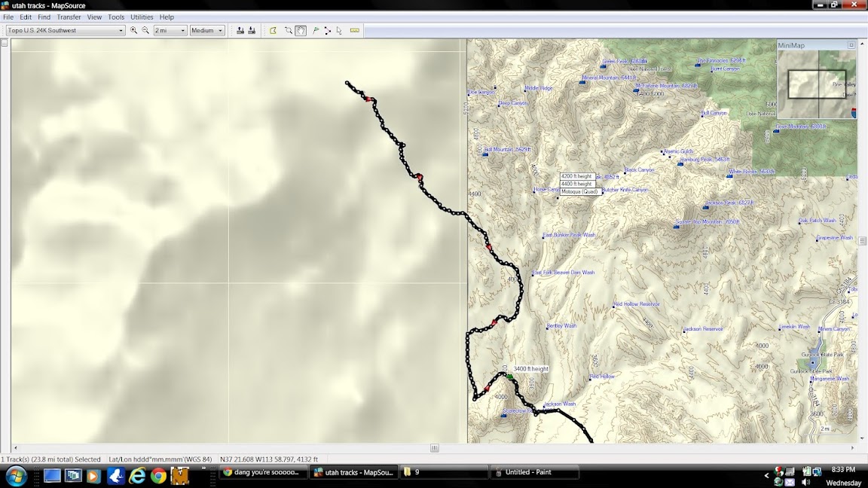
Task: Click the send to device icon
Action: tap(240, 31)
